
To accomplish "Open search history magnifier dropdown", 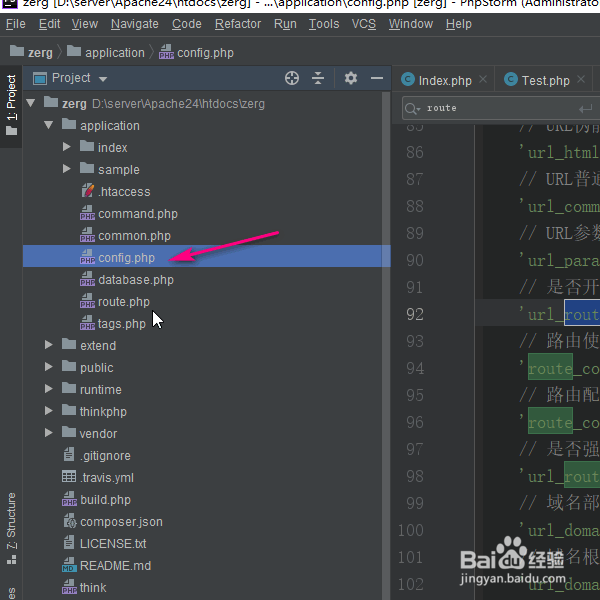I will [x=412, y=109].
